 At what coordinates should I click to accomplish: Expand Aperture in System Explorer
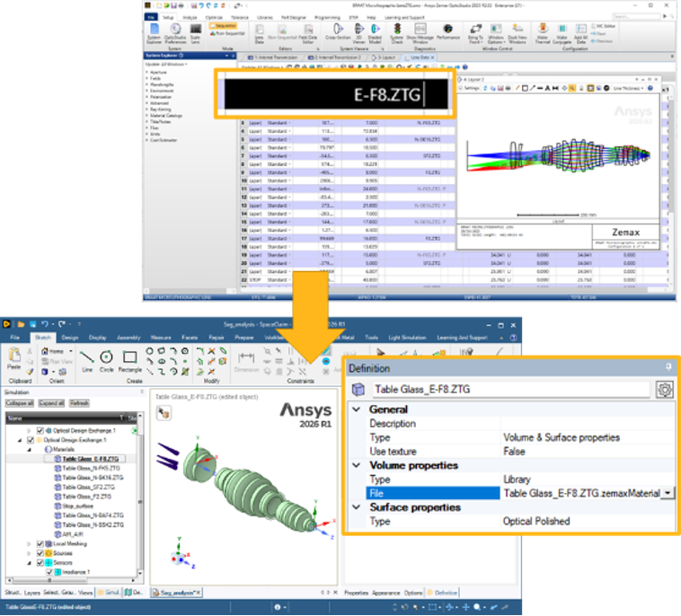[x=147, y=72]
